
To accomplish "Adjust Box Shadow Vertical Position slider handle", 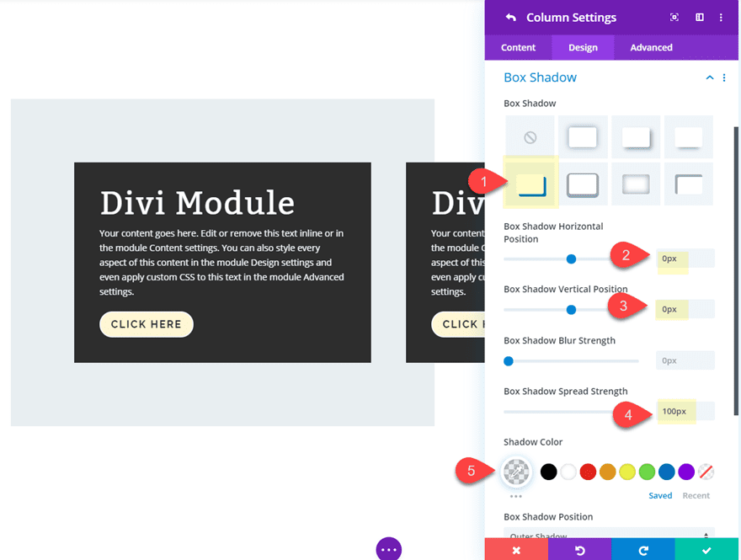I will pos(571,310).
